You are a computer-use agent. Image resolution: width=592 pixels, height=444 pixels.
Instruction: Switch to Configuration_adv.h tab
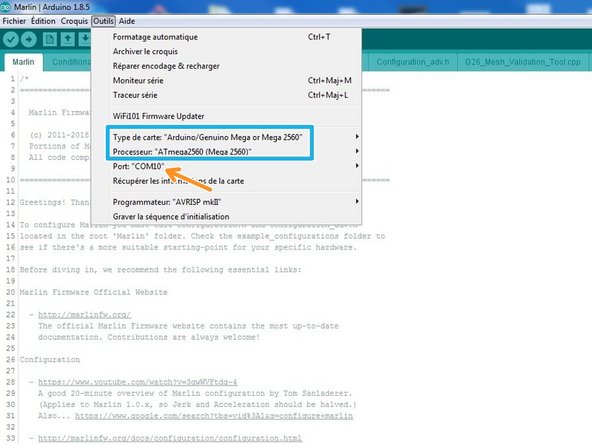tap(413, 62)
